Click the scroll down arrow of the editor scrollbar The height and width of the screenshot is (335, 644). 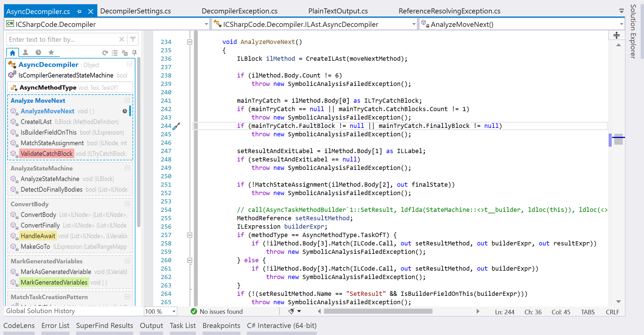click(619, 301)
